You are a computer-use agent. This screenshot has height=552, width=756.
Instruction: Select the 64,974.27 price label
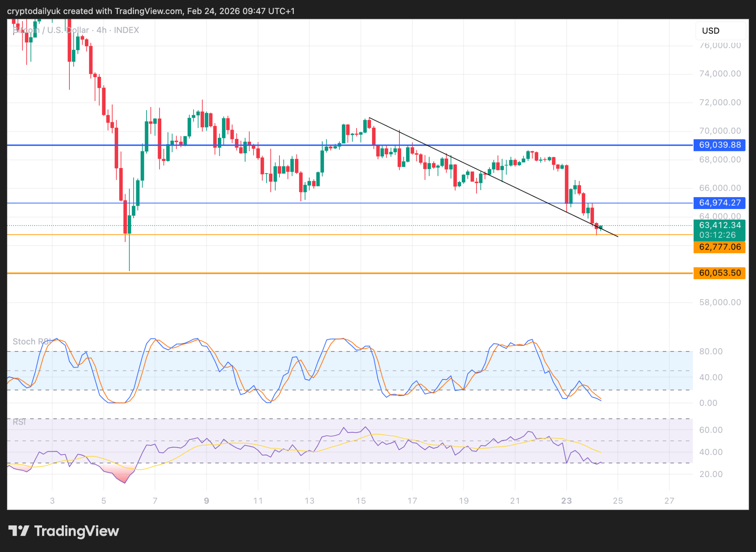coord(719,203)
